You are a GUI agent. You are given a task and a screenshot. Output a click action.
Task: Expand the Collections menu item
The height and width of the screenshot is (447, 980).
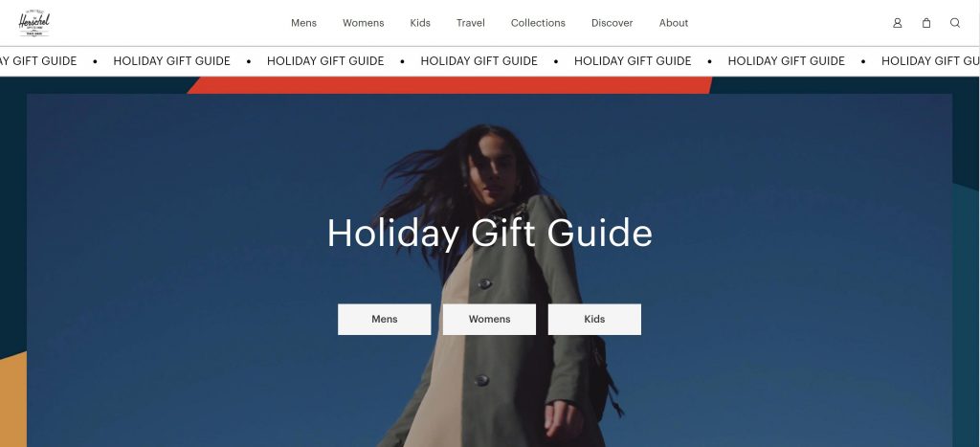click(538, 23)
